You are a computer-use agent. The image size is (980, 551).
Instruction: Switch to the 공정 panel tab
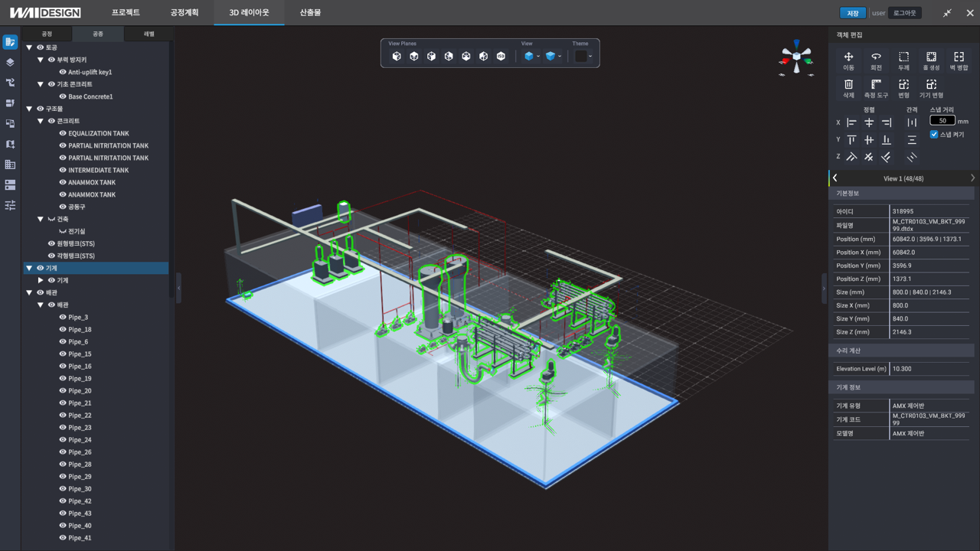click(x=47, y=34)
